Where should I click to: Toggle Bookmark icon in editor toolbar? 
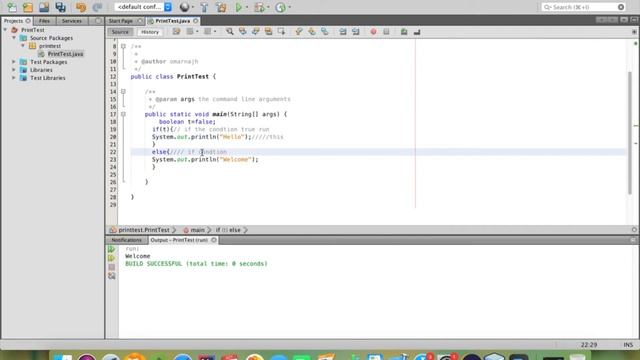324,32
